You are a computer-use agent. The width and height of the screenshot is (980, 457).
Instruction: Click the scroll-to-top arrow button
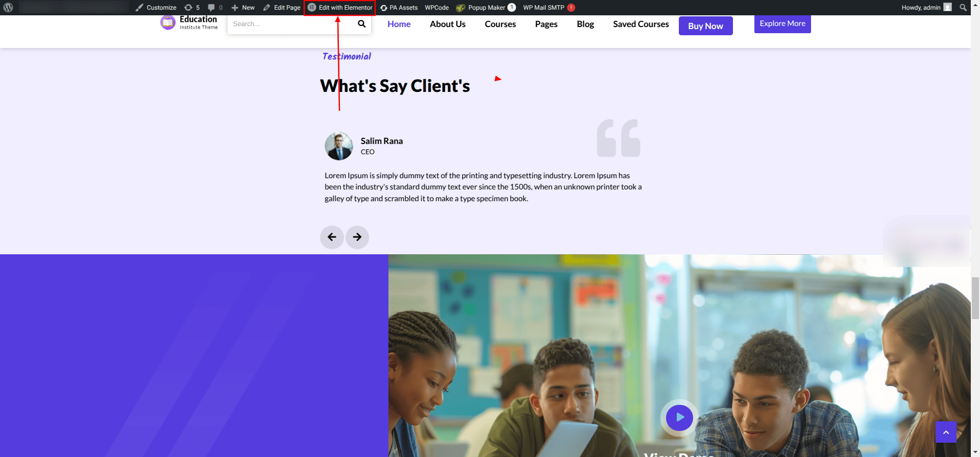tap(946, 432)
